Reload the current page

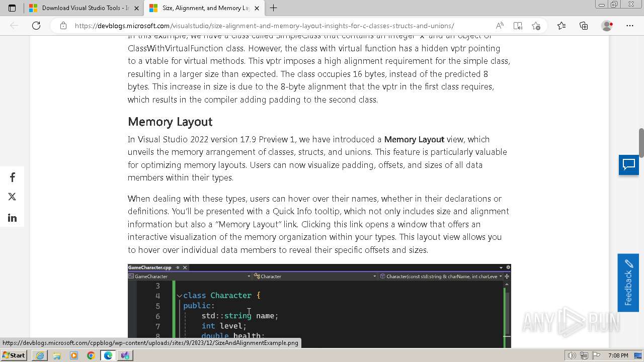click(36, 26)
